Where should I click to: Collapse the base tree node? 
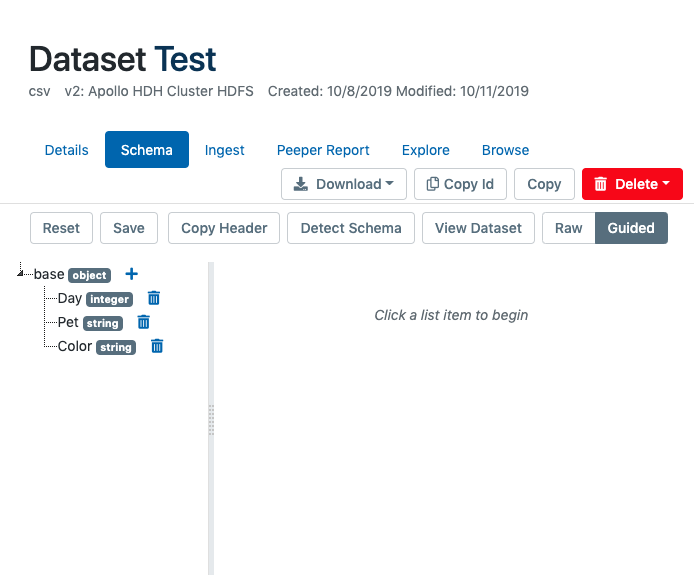(x=20, y=274)
